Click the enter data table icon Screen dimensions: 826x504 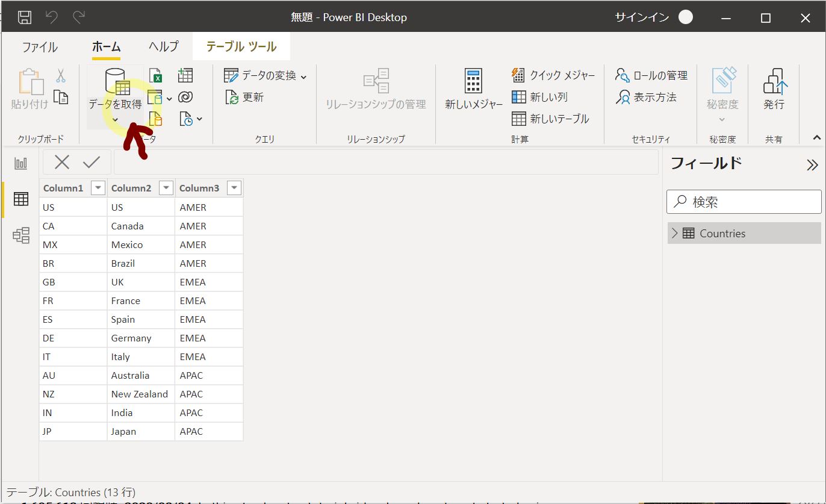[185, 75]
